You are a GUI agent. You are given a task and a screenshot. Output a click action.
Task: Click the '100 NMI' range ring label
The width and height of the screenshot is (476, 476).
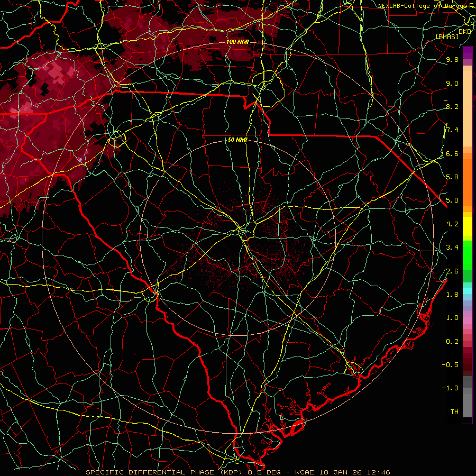pos(237,42)
